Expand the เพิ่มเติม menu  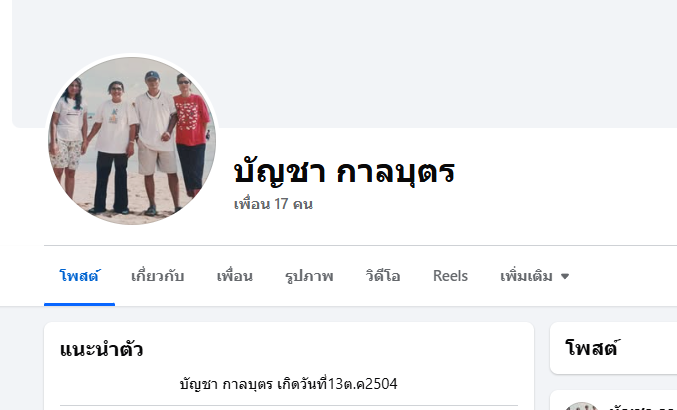tap(535, 276)
